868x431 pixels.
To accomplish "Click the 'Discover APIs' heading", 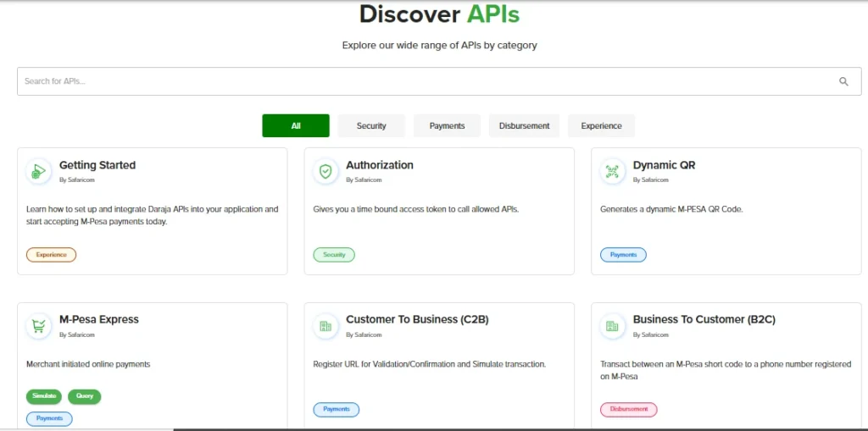I will (440, 14).
